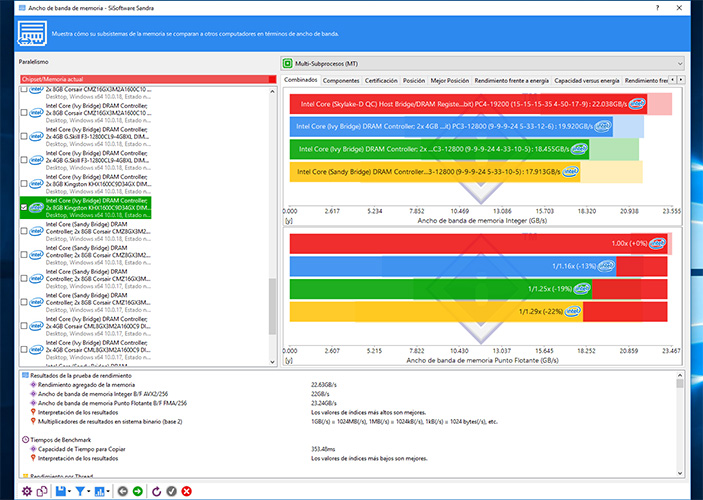The height and width of the screenshot is (500, 703).
Task: Open Rendimiento frente a energía tab
Action: point(512,81)
